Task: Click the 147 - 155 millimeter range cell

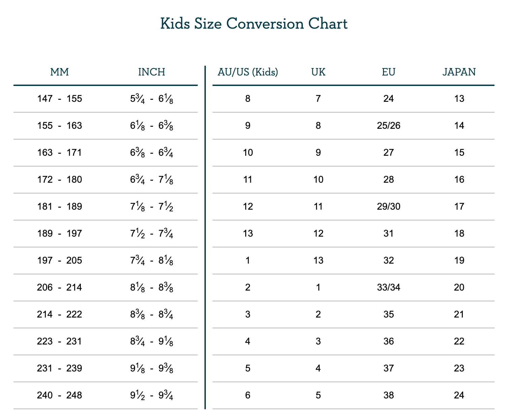Action: pos(60,99)
